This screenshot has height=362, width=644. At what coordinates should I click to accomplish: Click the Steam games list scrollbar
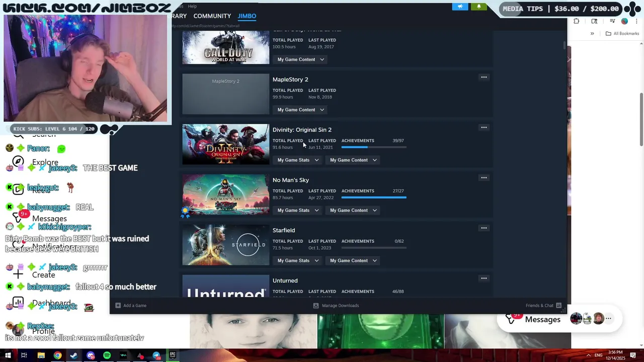point(564,45)
